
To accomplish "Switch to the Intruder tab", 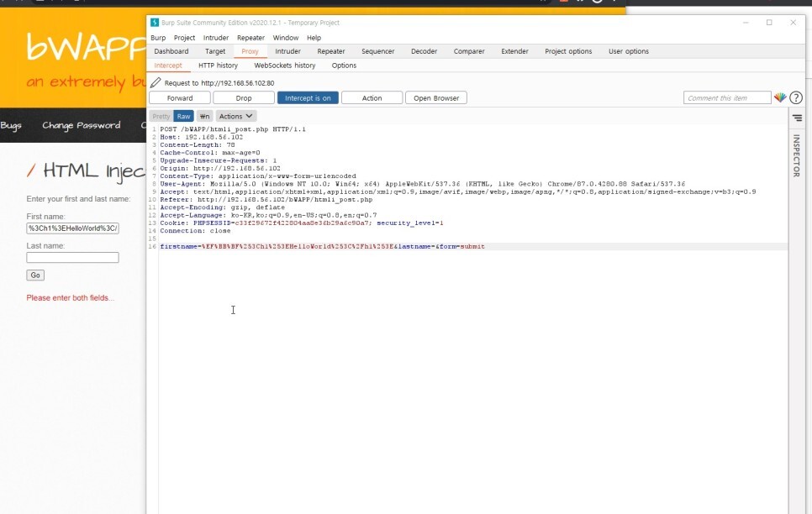I will tap(287, 51).
